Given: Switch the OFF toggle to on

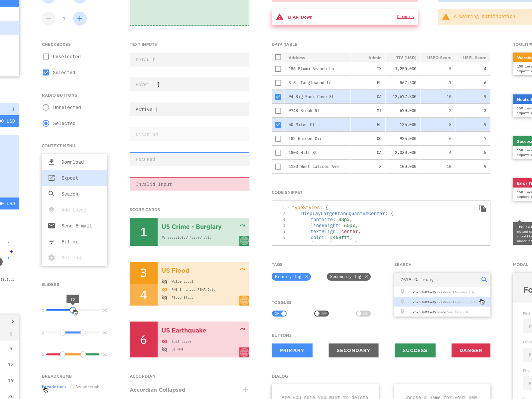Looking at the screenshot, I should coord(321,313).
